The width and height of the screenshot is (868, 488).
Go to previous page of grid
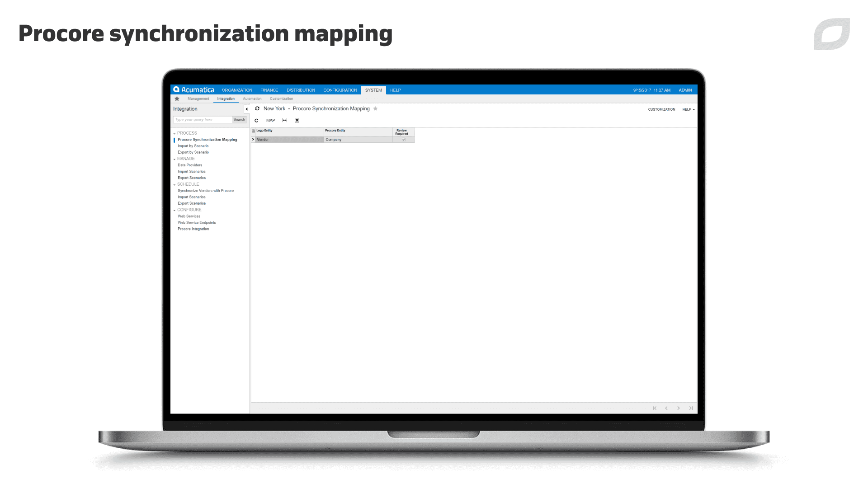click(x=666, y=408)
